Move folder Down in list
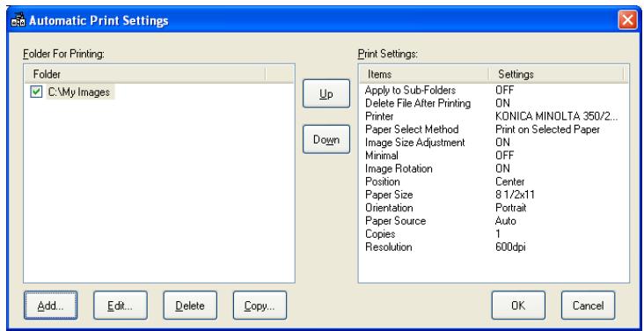The width and height of the screenshot is (644, 331). [x=326, y=139]
